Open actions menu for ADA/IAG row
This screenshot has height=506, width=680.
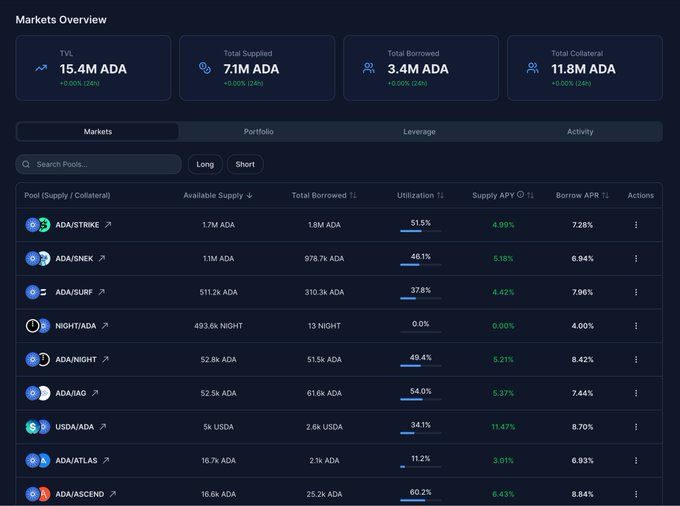(x=636, y=393)
